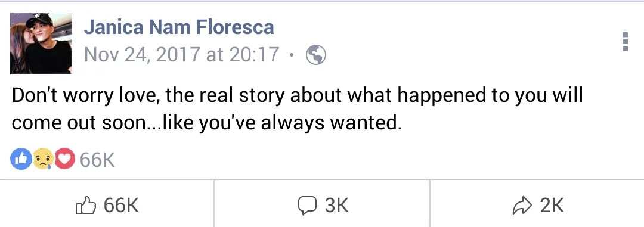
Task: Open Janica Nam Floresca's profile name link
Action: pos(179,27)
